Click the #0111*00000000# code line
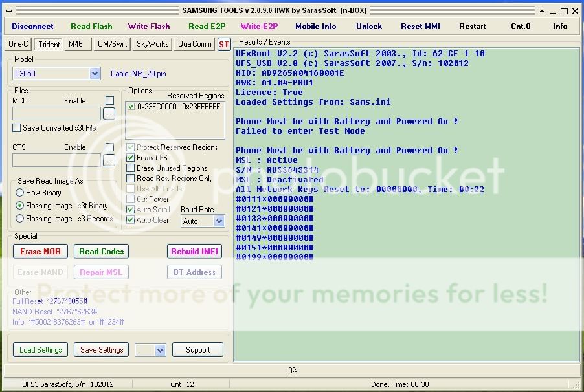This screenshot has width=584, height=392. pyautogui.click(x=275, y=199)
